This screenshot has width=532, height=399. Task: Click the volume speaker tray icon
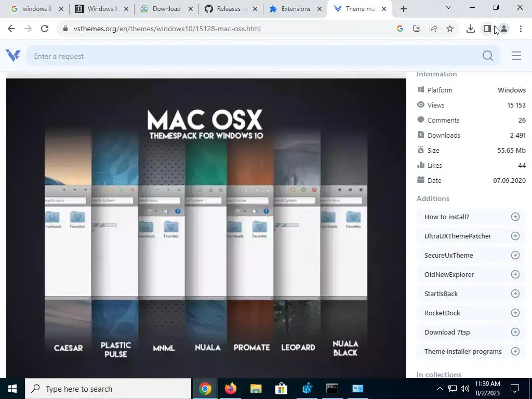(465, 389)
